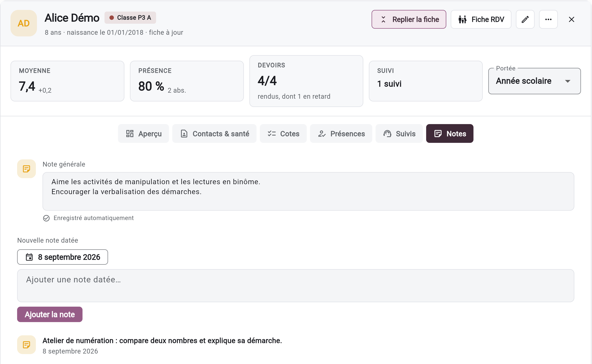This screenshot has height=364, width=592.
Task: Click the 'Enregistré automatiquement' status text
Action: point(93,218)
